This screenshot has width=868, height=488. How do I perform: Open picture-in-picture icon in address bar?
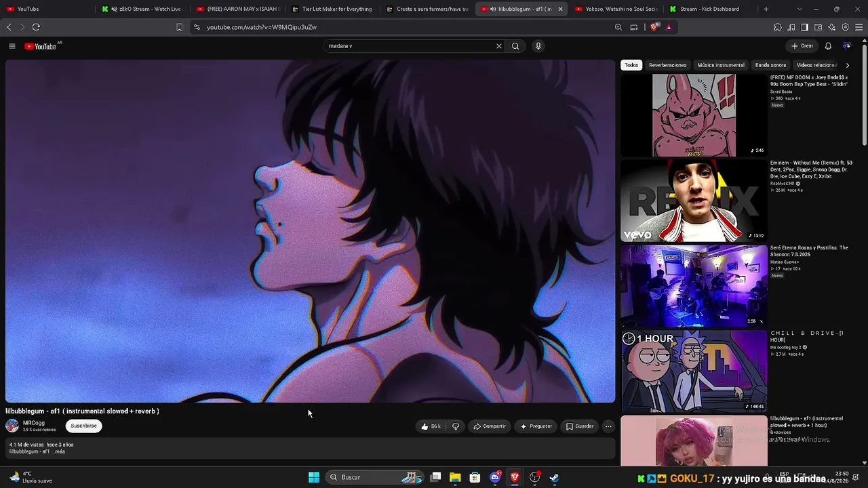(x=634, y=27)
